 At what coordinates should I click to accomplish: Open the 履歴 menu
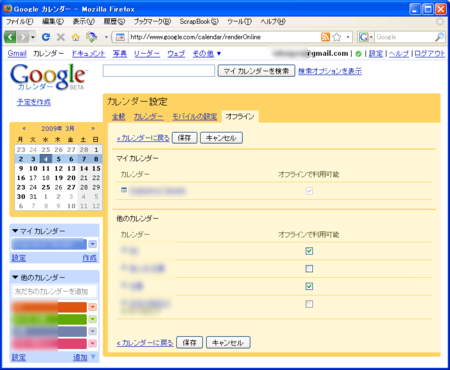click(114, 22)
